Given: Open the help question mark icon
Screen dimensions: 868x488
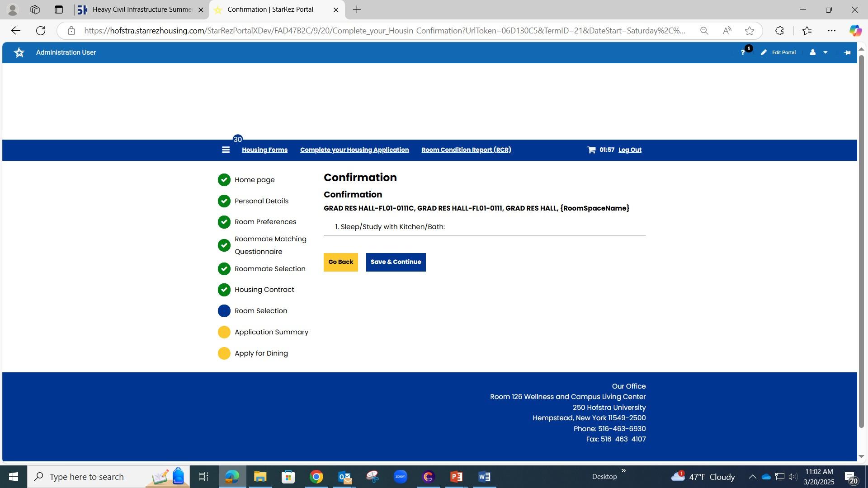Looking at the screenshot, I should 743,52.
